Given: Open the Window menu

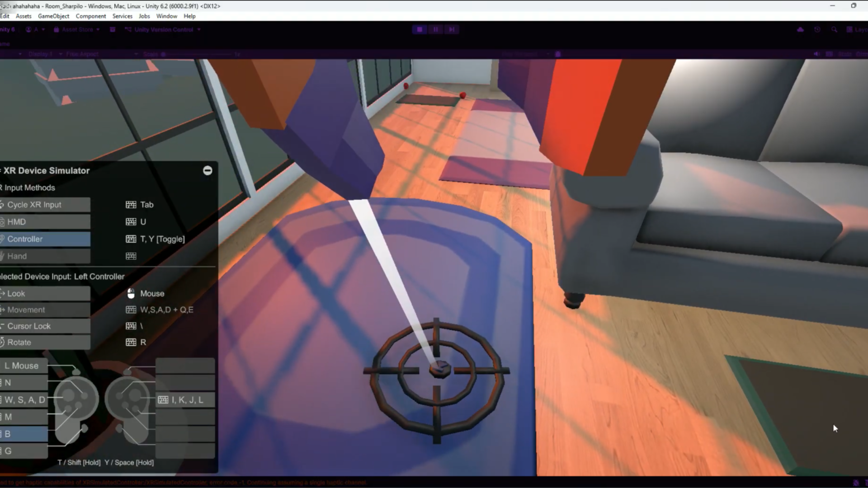Looking at the screenshot, I should 166,16.
